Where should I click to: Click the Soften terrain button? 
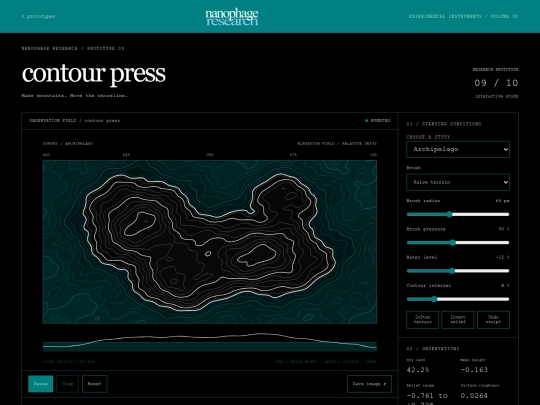click(x=423, y=320)
